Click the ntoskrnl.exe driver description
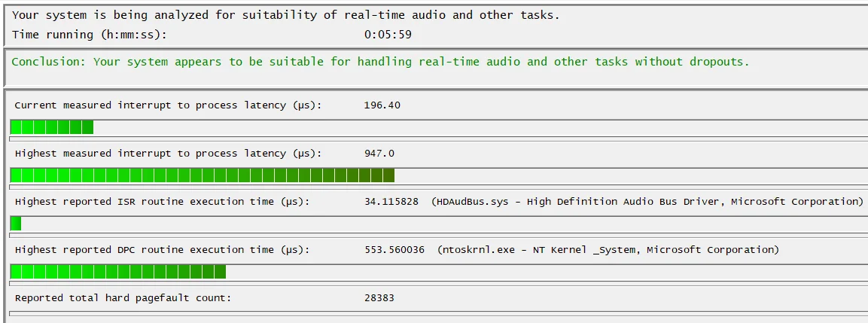 coord(608,249)
